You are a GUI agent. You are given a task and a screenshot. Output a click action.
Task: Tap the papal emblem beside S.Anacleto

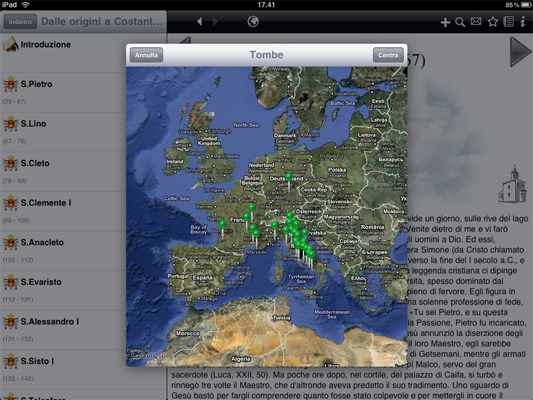point(10,243)
